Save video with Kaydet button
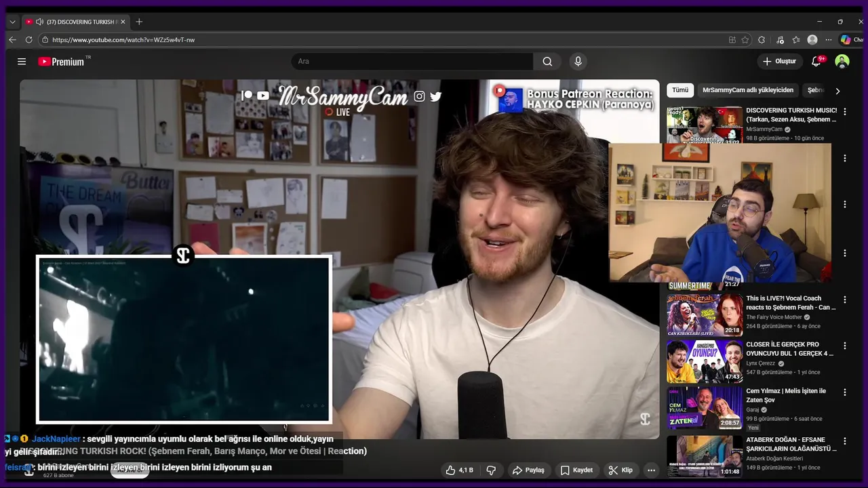The height and width of the screenshot is (488, 868). (576, 470)
